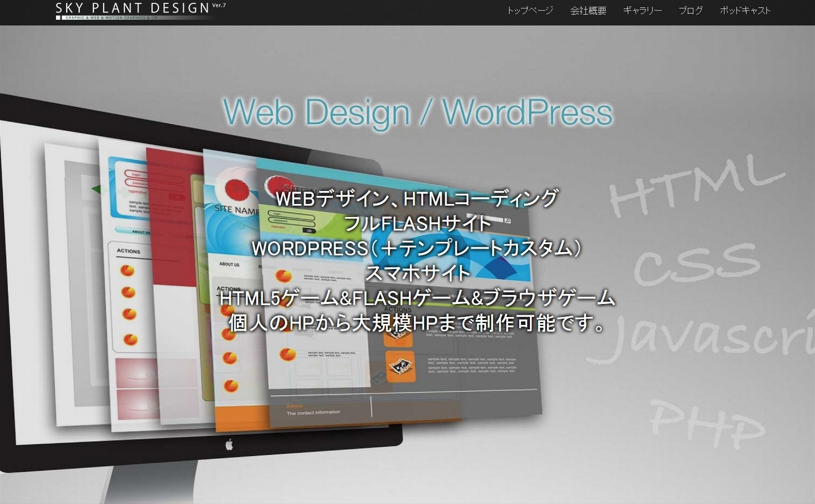Open the ポッドキャスト menu item

point(745,10)
